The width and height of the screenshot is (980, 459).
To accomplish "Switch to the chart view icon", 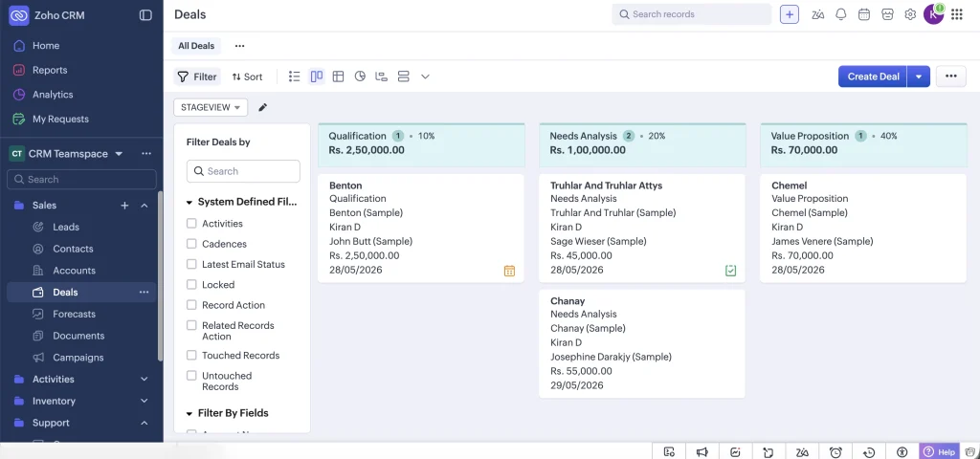I will coord(360,76).
